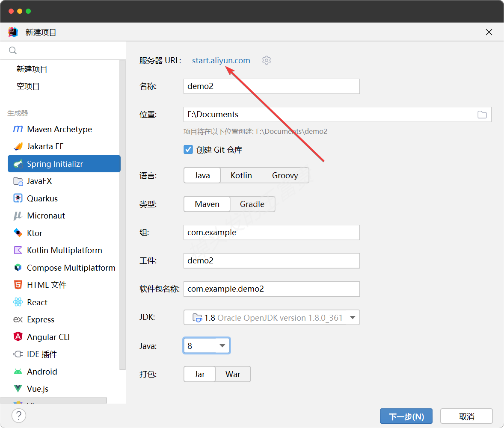Image resolution: width=504 pixels, height=428 pixels.
Task: Click the Ktor generator icon
Action: tap(18, 233)
